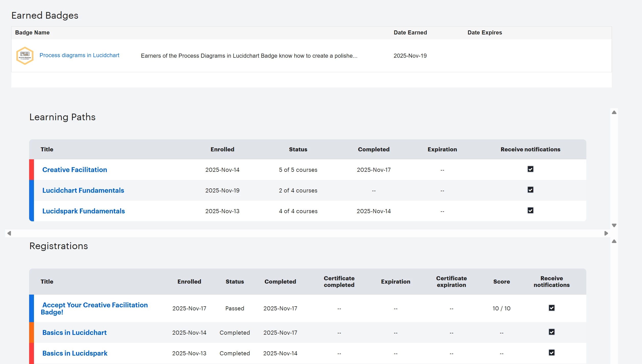Screen dimensions: 642x364
Task: Toggle notifications for Lucidchart Fundamentals path
Action: (530, 190)
